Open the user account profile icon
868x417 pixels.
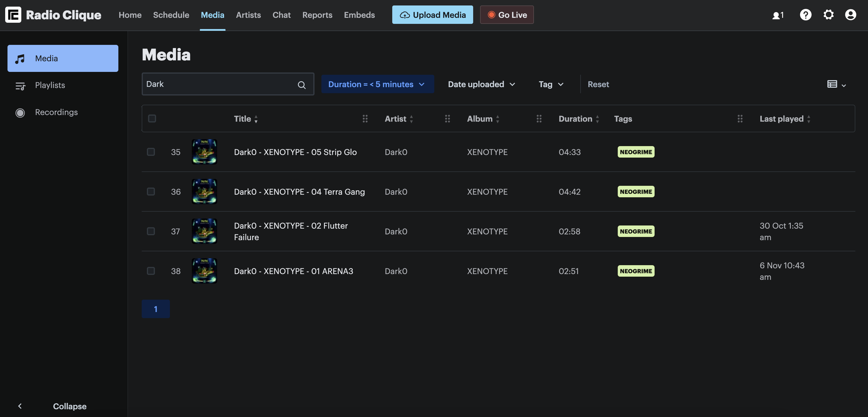point(850,15)
